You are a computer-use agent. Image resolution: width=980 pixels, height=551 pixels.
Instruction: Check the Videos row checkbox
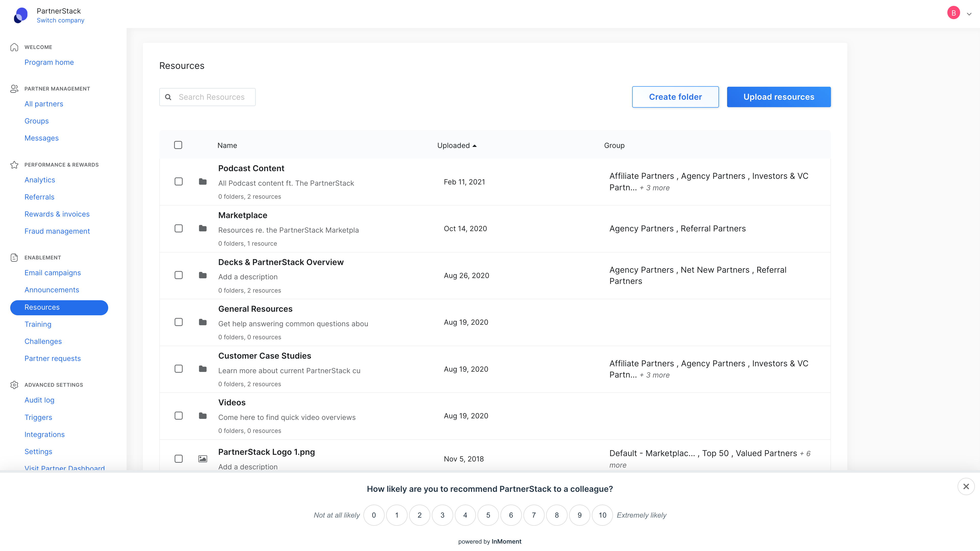178,416
